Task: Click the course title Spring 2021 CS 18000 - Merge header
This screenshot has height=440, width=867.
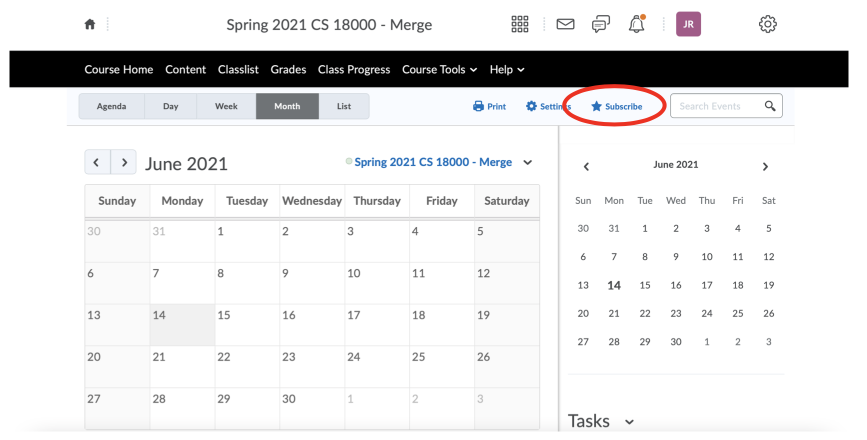Action: (329, 25)
